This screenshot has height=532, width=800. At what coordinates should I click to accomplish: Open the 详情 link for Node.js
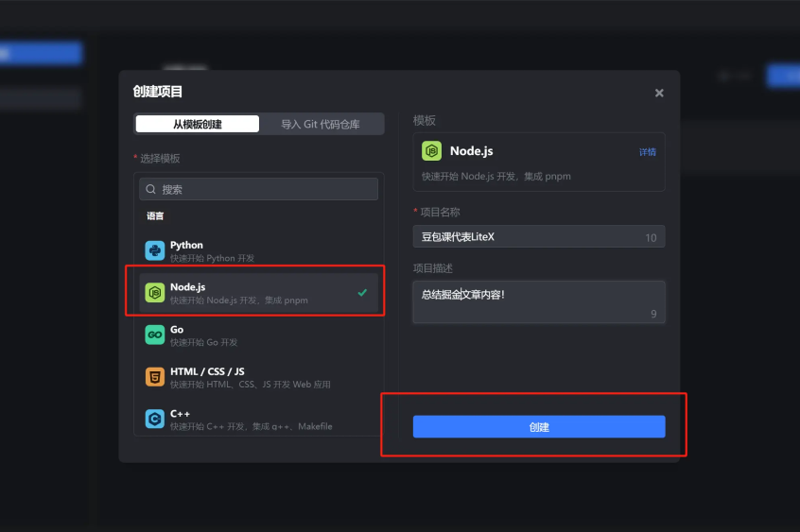tap(648, 152)
